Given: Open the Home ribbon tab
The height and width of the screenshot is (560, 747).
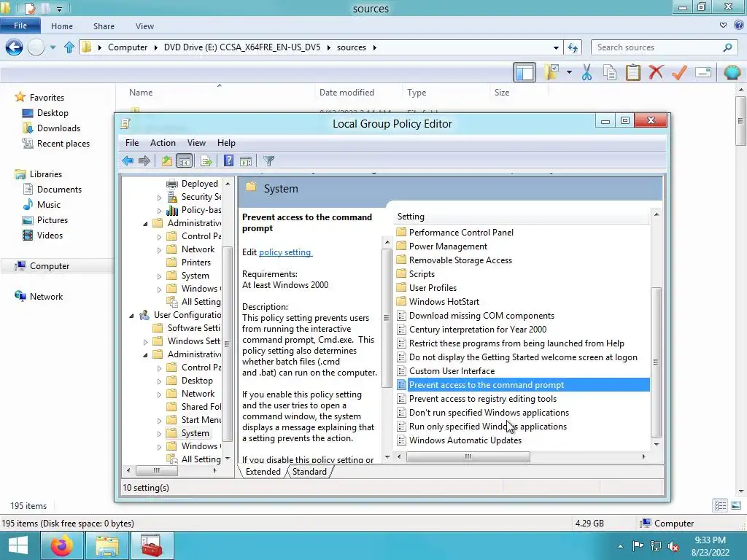Looking at the screenshot, I should point(62,26).
